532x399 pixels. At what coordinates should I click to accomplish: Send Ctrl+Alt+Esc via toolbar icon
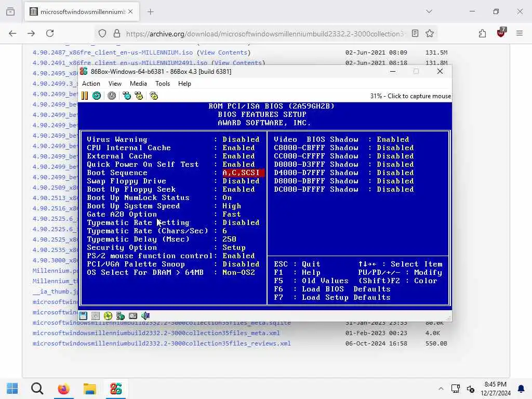coord(139,96)
